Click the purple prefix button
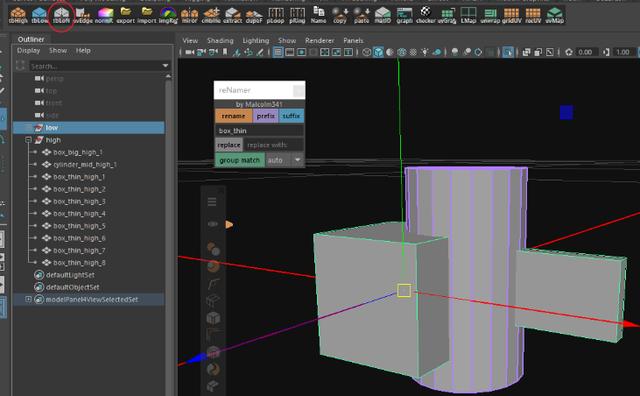Viewport: 640px width, 396px height. coord(266,116)
